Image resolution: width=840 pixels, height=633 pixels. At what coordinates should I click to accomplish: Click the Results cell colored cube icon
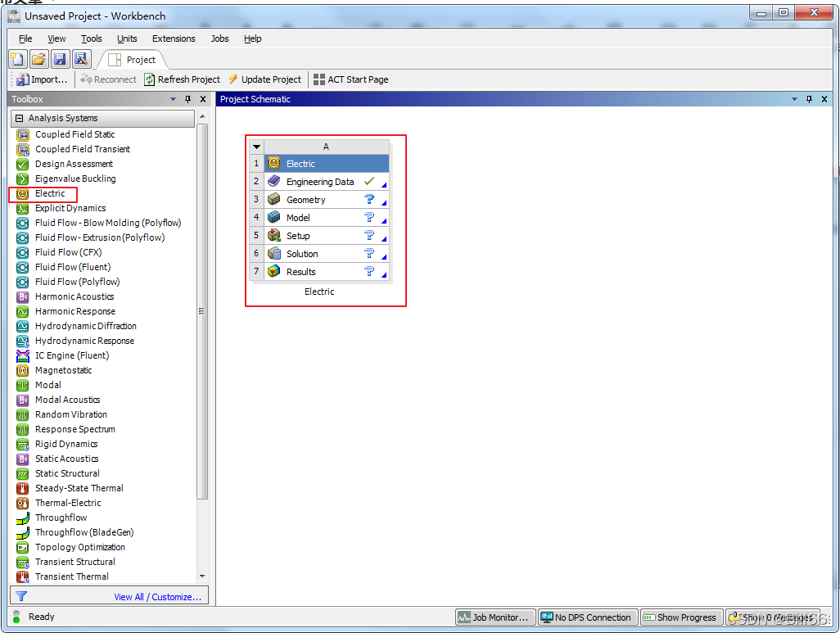pos(273,271)
